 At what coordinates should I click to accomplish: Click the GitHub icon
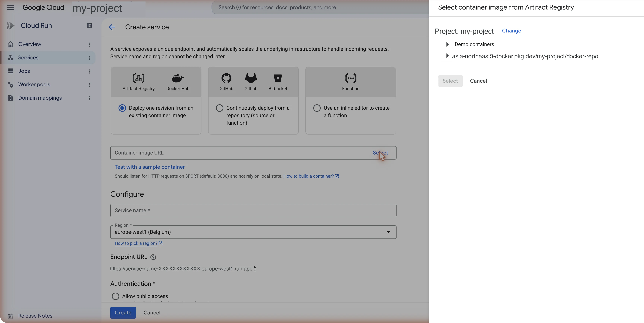point(226,78)
